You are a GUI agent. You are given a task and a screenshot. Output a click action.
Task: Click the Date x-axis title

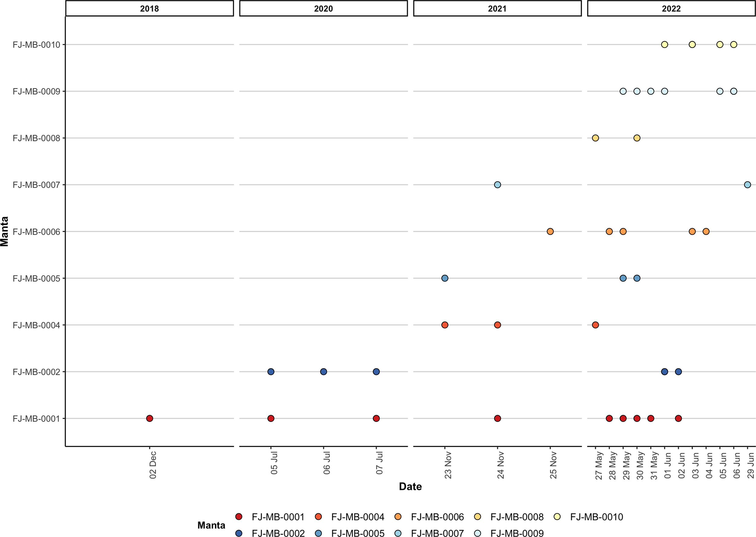410,486
